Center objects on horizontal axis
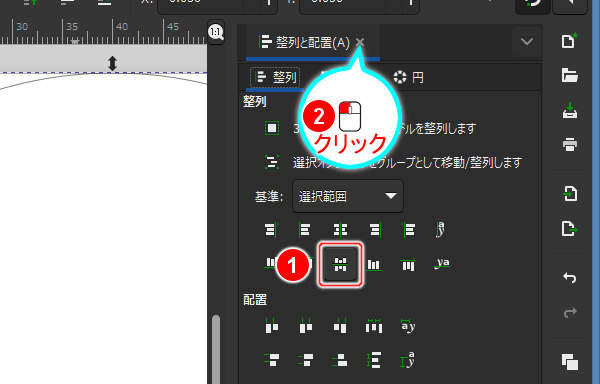 click(x=340, y=264)
